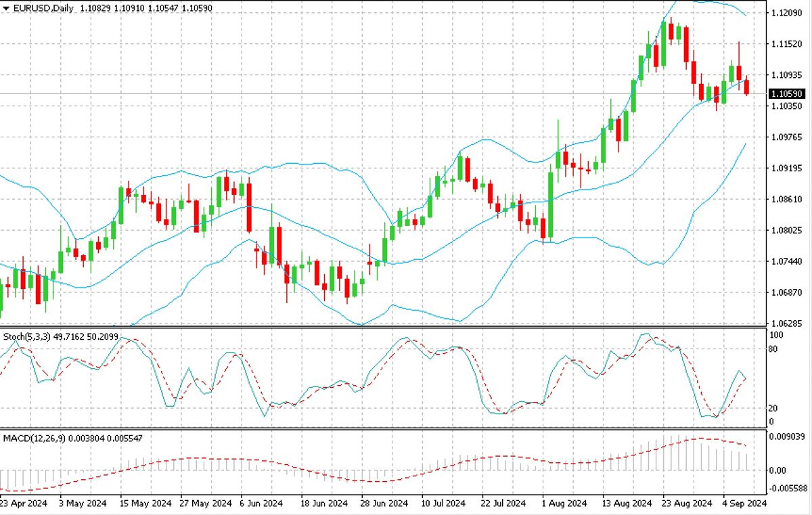This screenshot has width=812, height=515.
Task: Click the -0.005588 MACD scale value
Action: click(x=788, y=488)
